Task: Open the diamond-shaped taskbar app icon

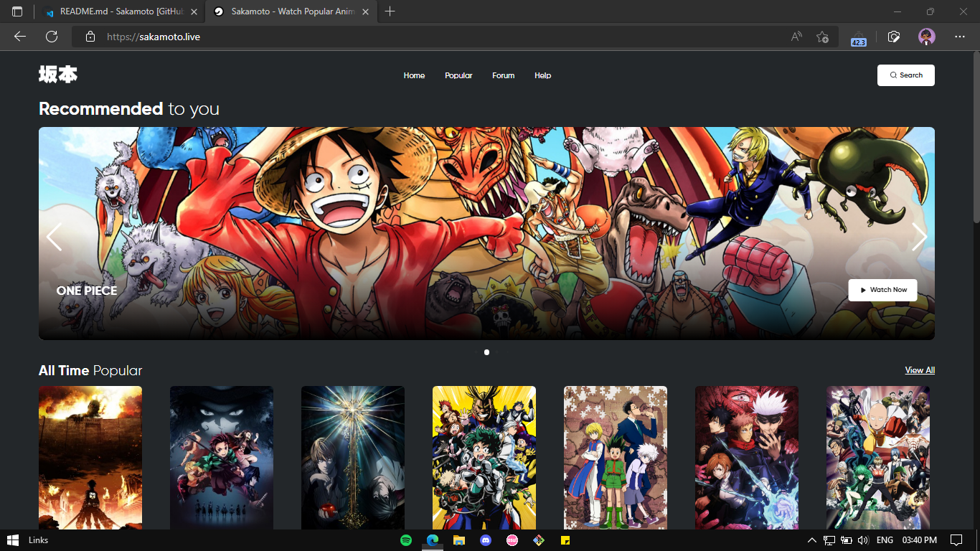Action: click(539, 540)
